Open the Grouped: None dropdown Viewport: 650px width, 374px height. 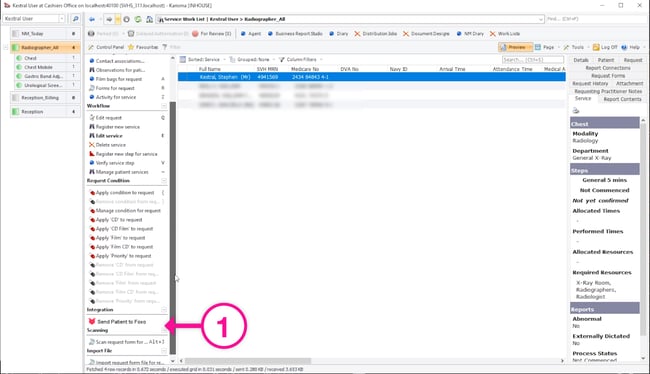pyautogui.click(x=252, y=60)
